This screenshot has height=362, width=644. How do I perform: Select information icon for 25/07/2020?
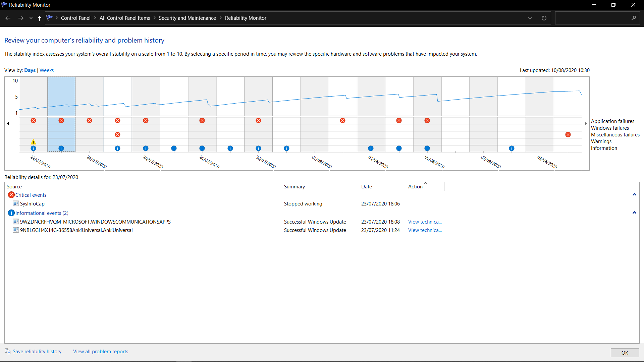pos(117,148)
